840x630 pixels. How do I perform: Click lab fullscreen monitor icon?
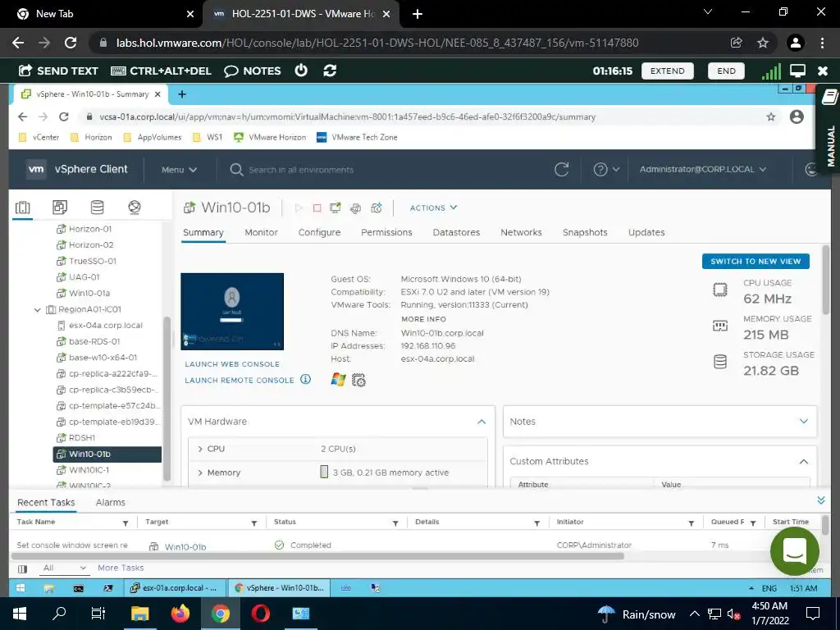[x=797, y=71]
